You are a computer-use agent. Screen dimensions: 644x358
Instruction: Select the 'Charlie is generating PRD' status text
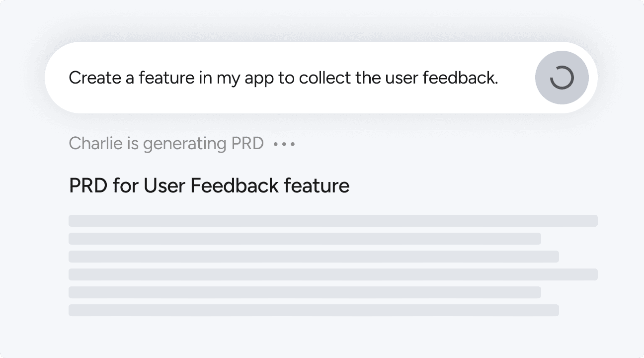(x=166, y=144)
